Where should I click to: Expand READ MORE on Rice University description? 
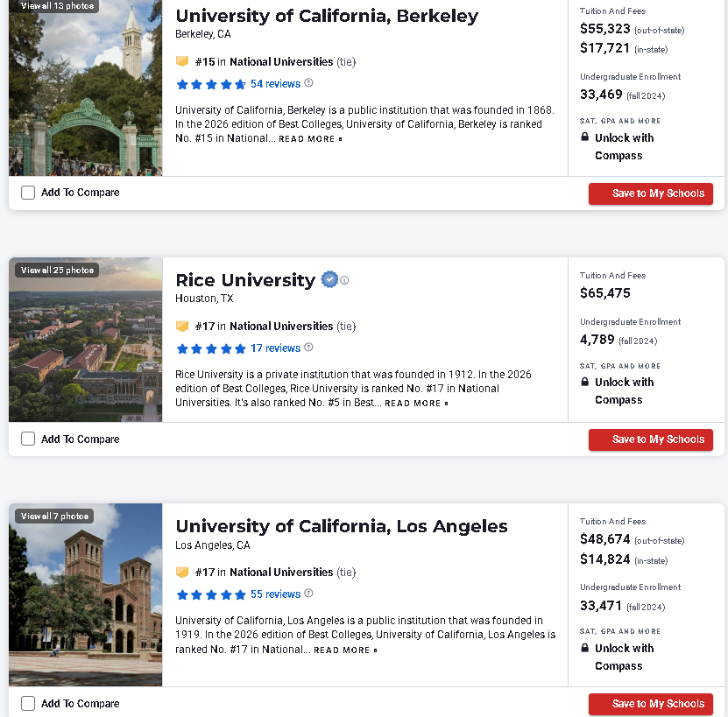tap(416, 404)
